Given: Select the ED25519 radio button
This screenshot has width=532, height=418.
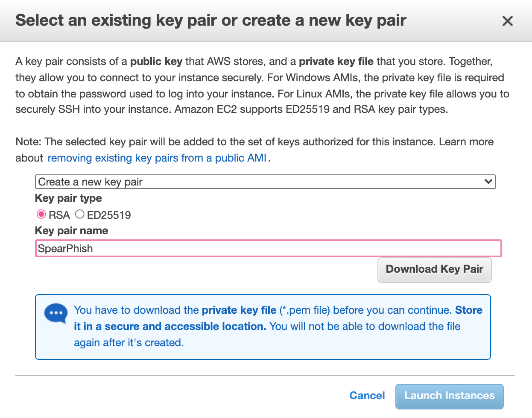Looking at the screenshot, I should (80, 214).
